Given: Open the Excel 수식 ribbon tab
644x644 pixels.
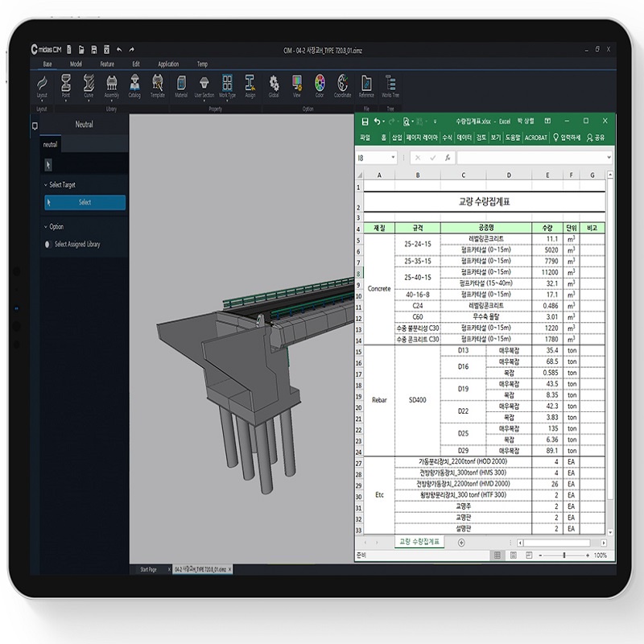Looking at the screenshot, I should tap(448, 138).
